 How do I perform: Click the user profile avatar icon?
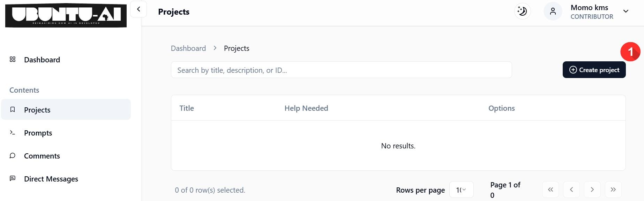click(553, 11)
